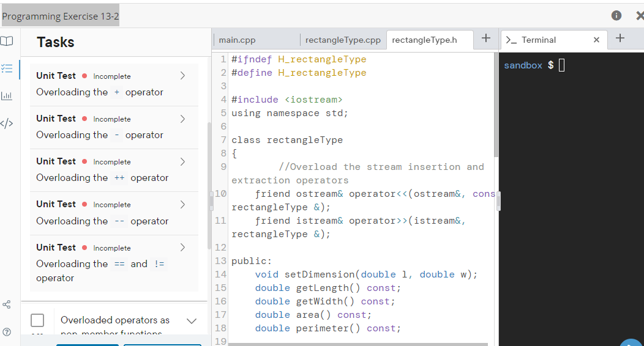Click the 'public:' code line

(x=252, y=261)
